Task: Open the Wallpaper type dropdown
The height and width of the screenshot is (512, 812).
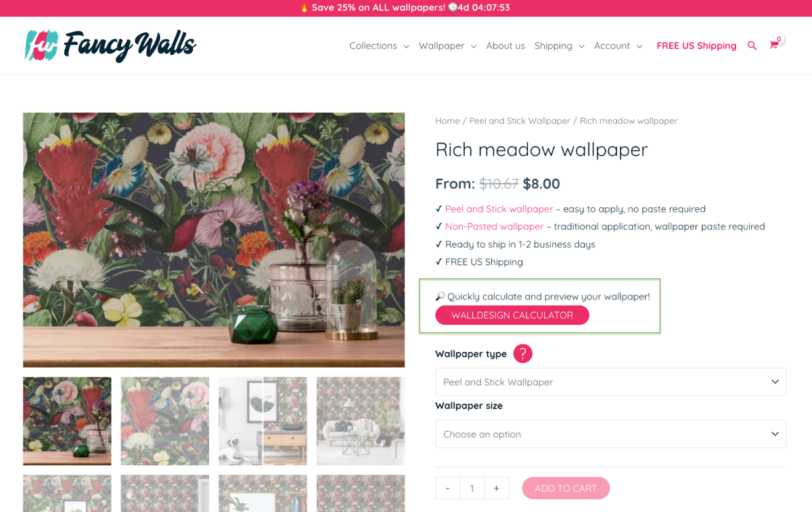Action: point(611,382)
